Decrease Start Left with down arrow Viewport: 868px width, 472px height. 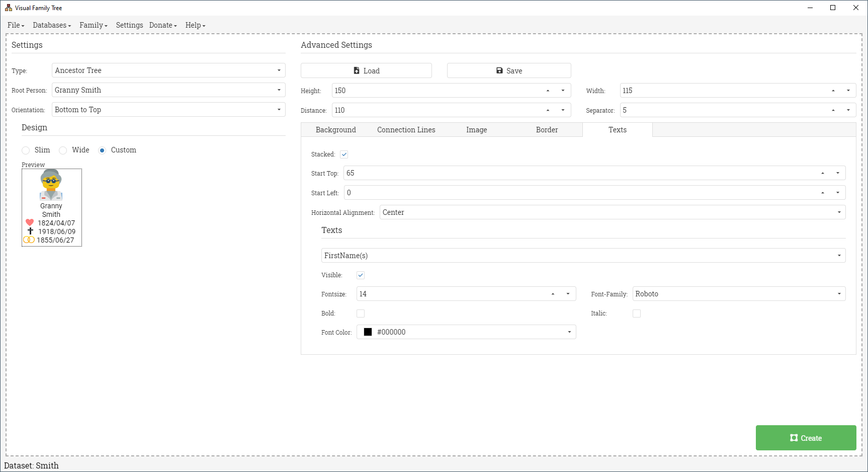tap(838, 193)
